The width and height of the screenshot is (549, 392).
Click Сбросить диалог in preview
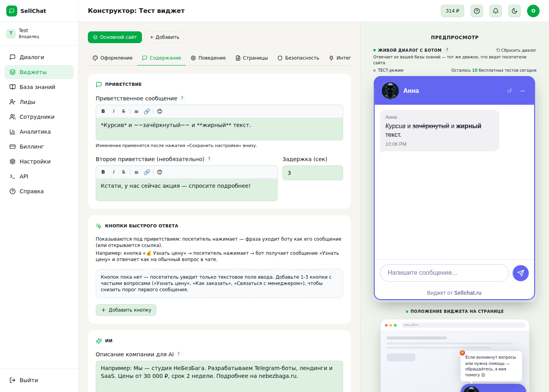pyautogui.click(x=516, y=50)
